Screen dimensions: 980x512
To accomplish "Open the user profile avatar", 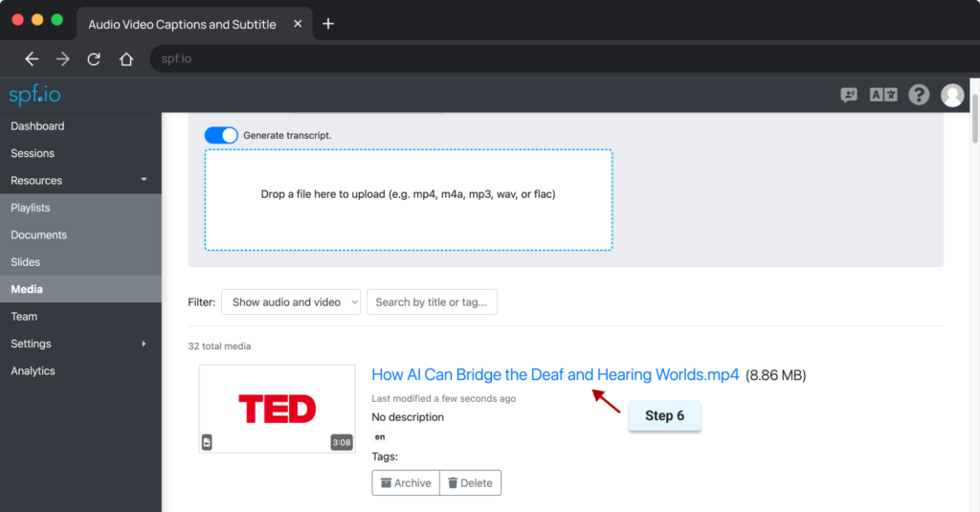I will click(x=952, y=95).
